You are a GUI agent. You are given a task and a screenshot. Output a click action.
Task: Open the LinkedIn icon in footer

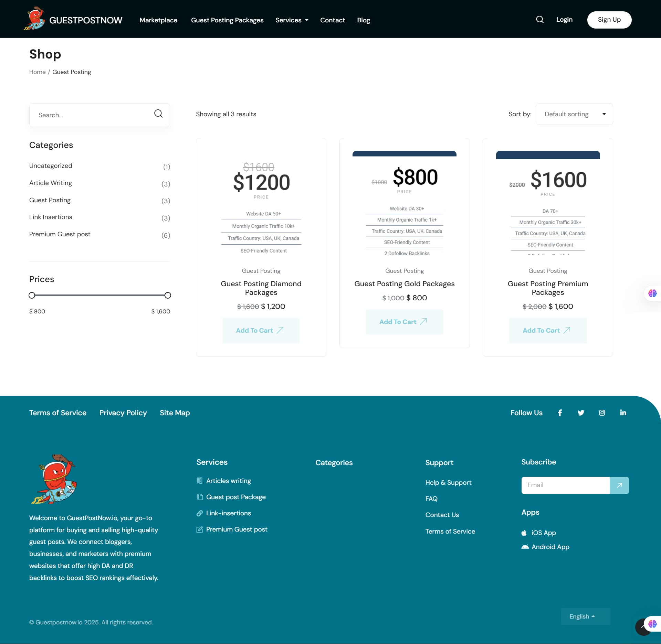click(x=623, y=412)
